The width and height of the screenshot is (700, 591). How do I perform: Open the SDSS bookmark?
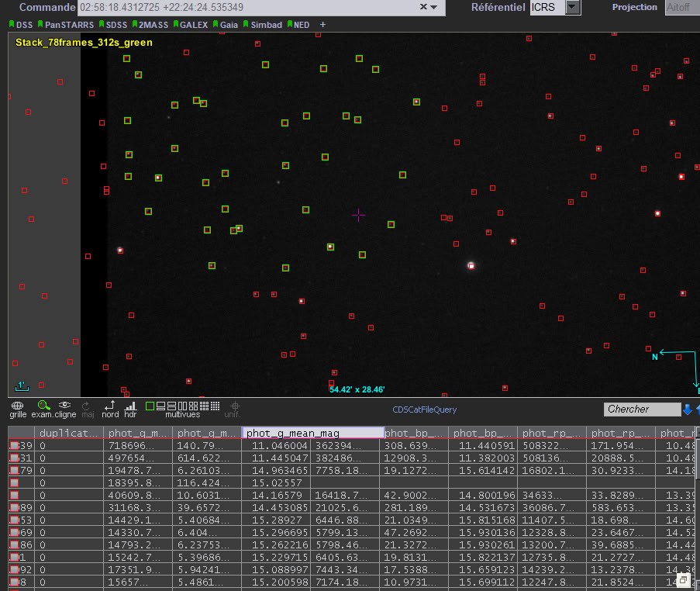113,25
